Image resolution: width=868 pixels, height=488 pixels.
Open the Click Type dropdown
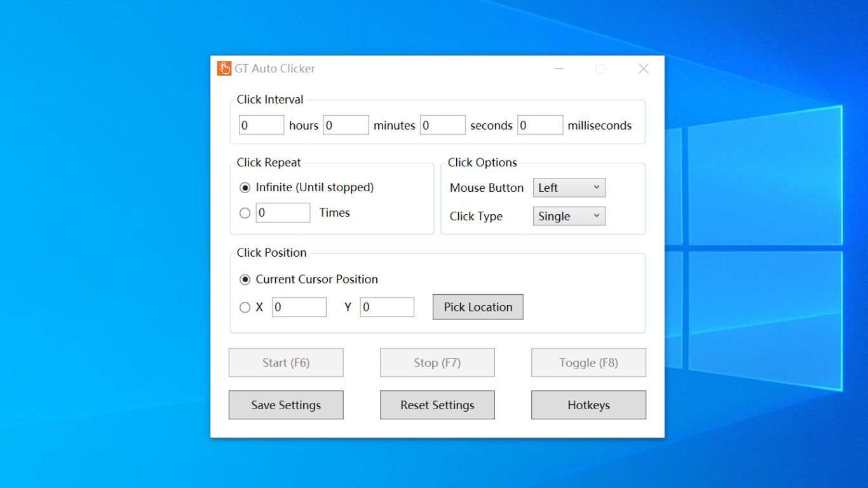click(569, 216)
